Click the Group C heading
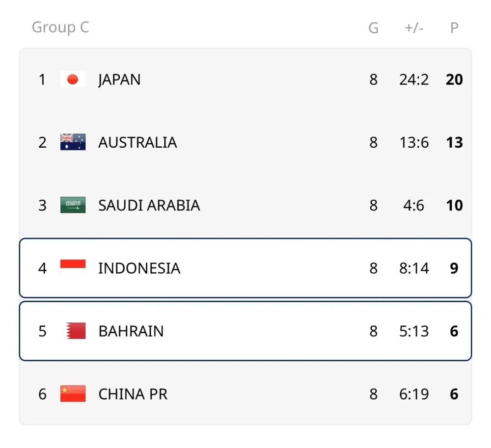Image resolution: width=491 pixels, height=448 pixels. point(60,27)
